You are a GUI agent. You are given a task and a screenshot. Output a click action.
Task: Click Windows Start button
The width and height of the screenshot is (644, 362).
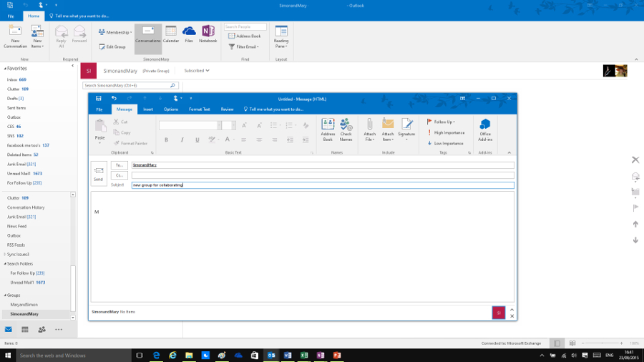pos(8,356)
